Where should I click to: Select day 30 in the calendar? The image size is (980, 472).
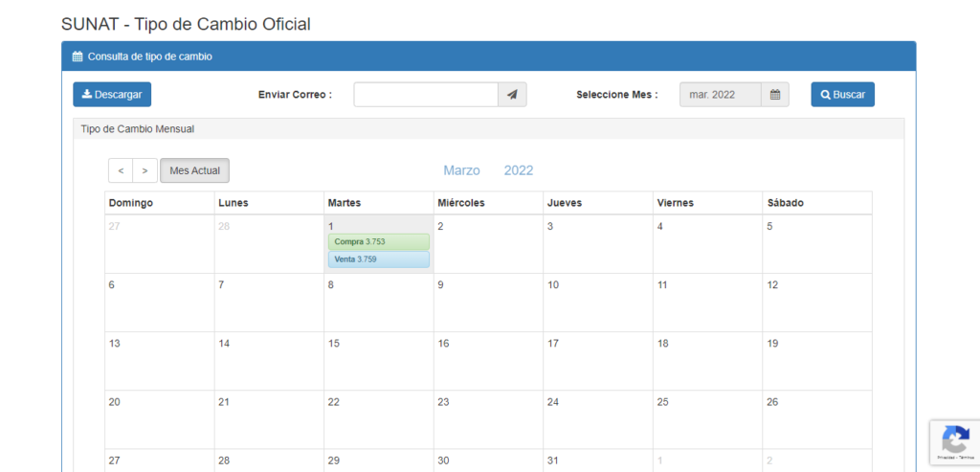coord(488,461)
